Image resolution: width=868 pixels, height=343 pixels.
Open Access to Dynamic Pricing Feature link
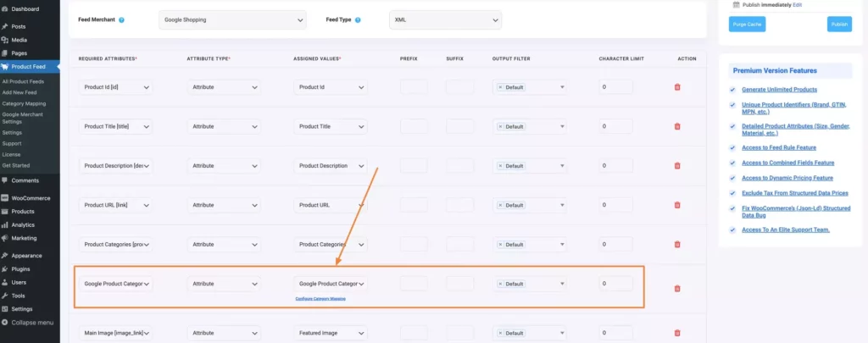click(787, 178)
